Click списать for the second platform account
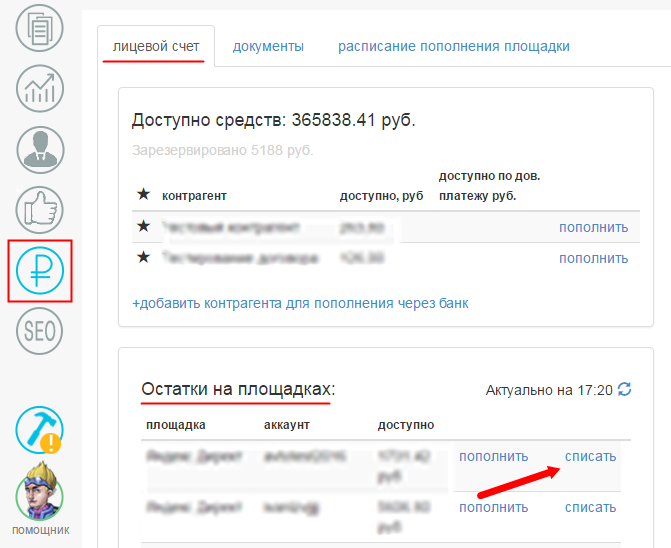The image size is (671, 548). tap(591, 507)
